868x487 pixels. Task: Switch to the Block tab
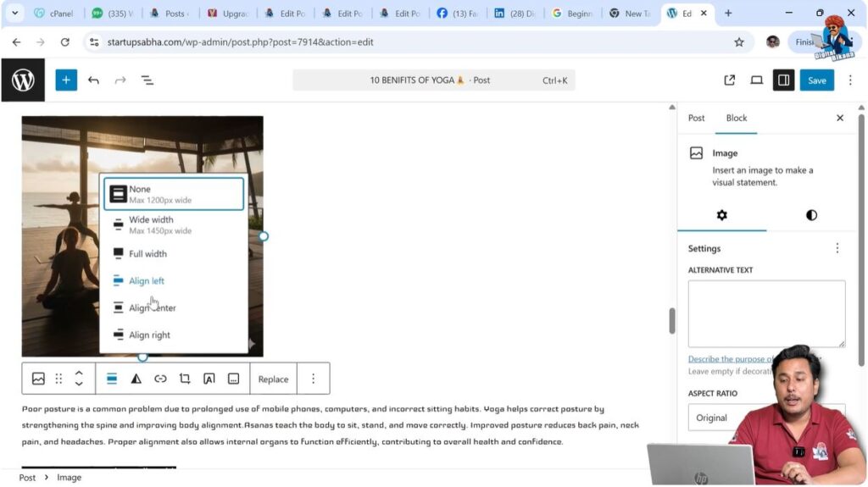click(737, 118)
